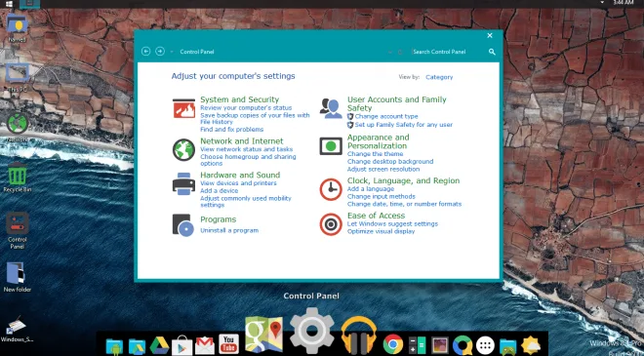Click the Network and Internet globe icon
This screenshot has height=356, width=644.
[x=183, y=150]
